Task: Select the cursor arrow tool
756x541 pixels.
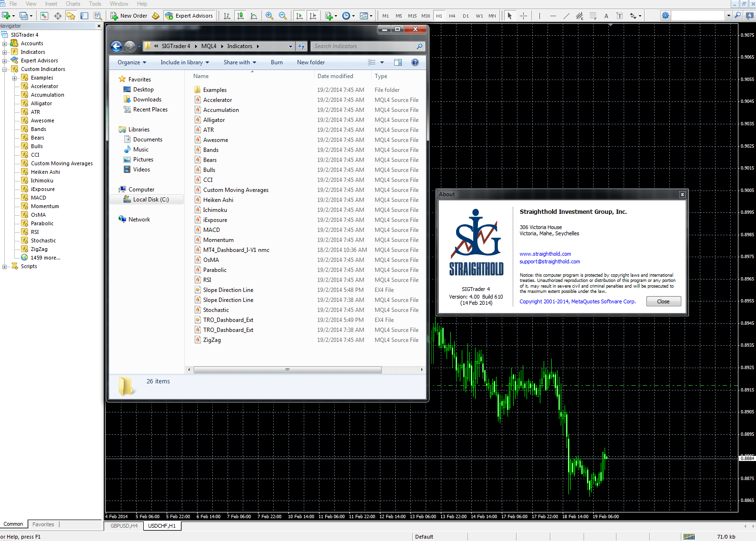Action: pyautogui.click(x=510, y=16)
